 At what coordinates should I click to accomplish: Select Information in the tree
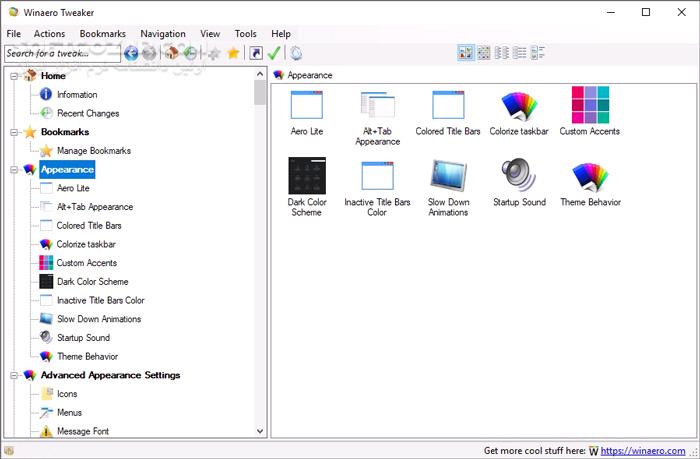coord(77,95)
